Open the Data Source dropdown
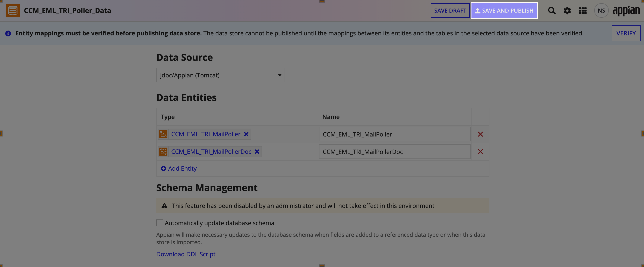The width and height of the screenshot is (644, 267). [x=220, y=75]
